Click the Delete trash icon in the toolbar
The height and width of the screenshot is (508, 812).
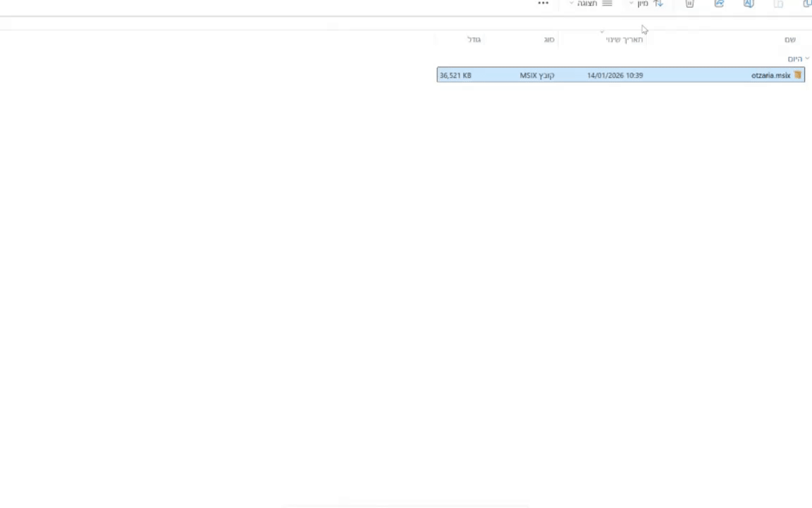tap(689, 5)
